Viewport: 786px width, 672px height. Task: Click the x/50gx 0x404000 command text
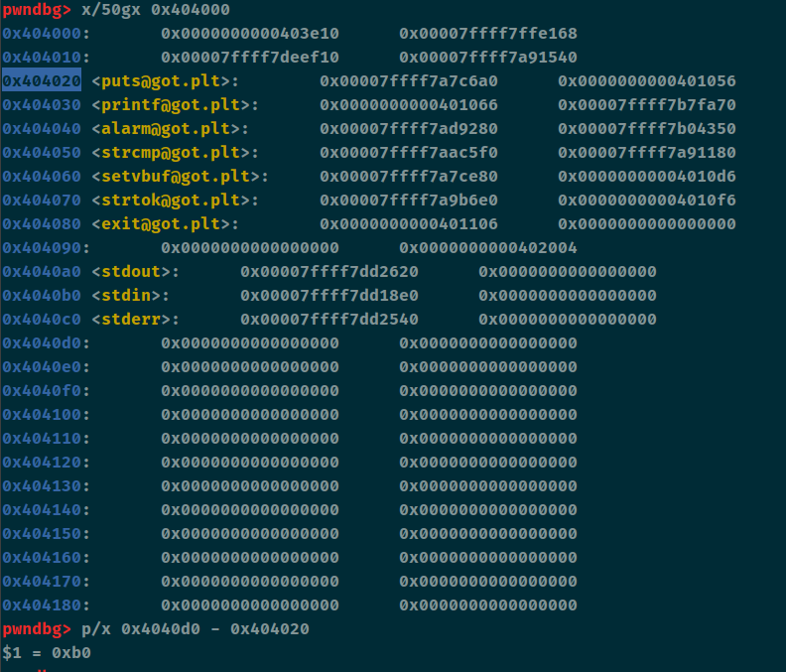click(x=156, y=10)
